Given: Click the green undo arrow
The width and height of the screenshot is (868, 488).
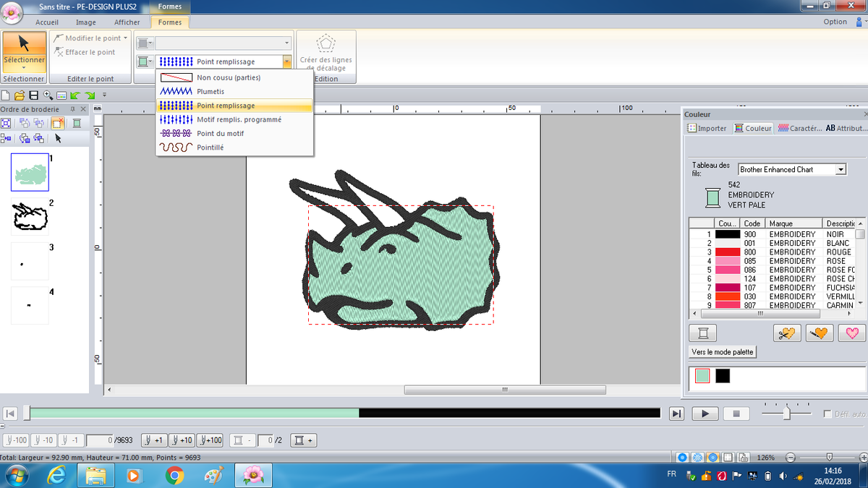Looking at the screenshot, I should (x=75, y=95).
